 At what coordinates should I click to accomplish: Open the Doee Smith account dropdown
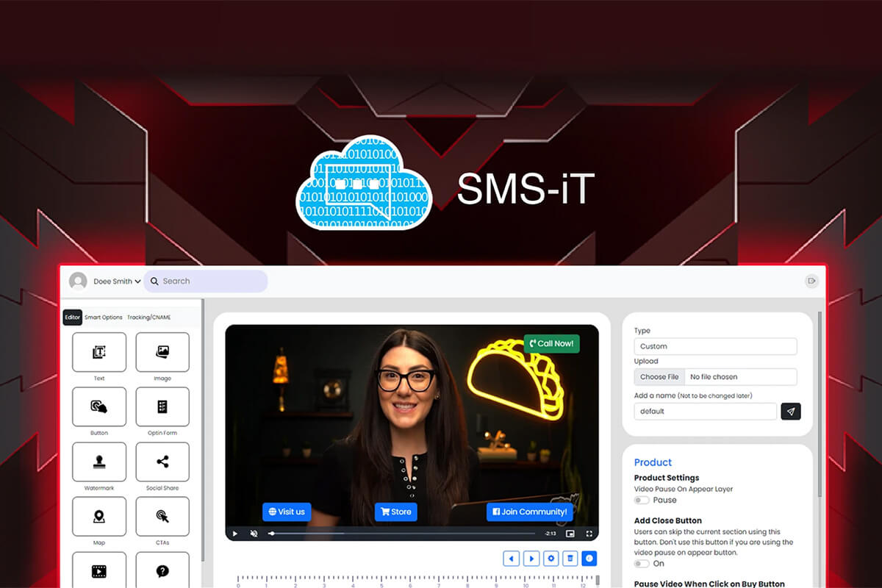pyautogui.click(x=117, y=282)
